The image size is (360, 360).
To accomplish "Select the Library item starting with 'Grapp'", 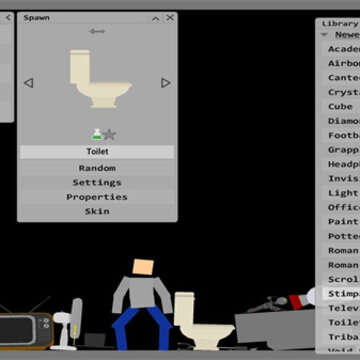I will point(341,150).
